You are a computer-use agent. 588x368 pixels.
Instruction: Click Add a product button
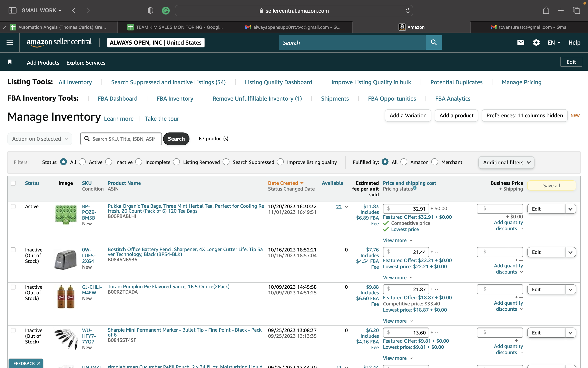coord(456,115)
